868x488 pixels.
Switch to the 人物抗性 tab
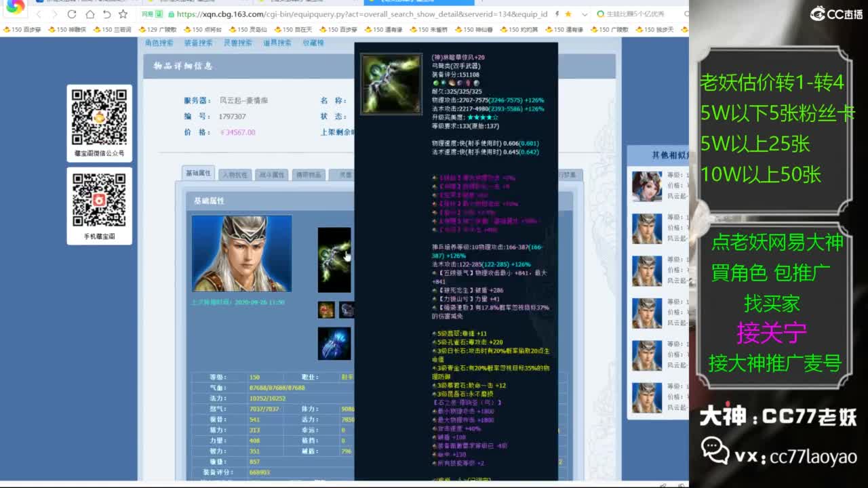point(235,175)
